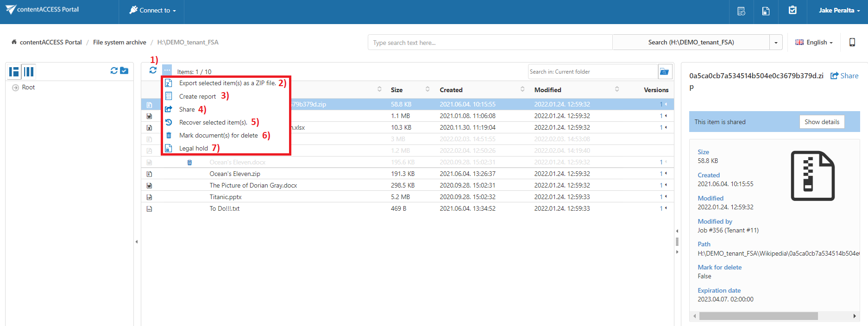
Task: Choose Legal hold from context menu
Action: [193, 149]
